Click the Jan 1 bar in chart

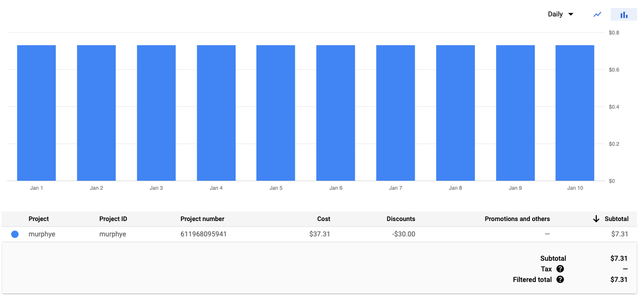tap(37, 113)
